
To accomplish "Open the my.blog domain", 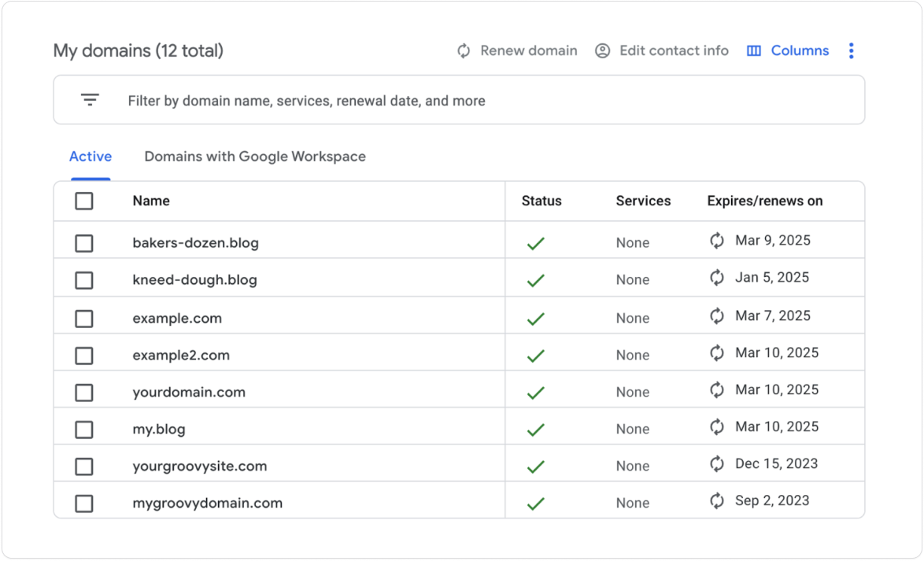I will [158, 430].
